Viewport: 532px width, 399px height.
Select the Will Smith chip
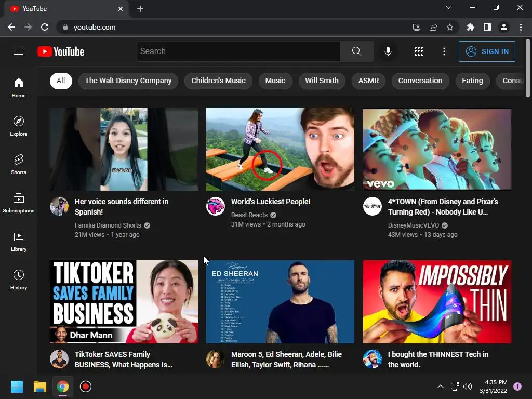pyautogui.click(x=322, y=81)
